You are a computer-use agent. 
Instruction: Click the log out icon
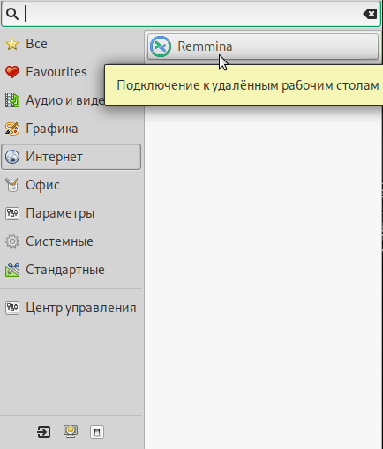43,432
